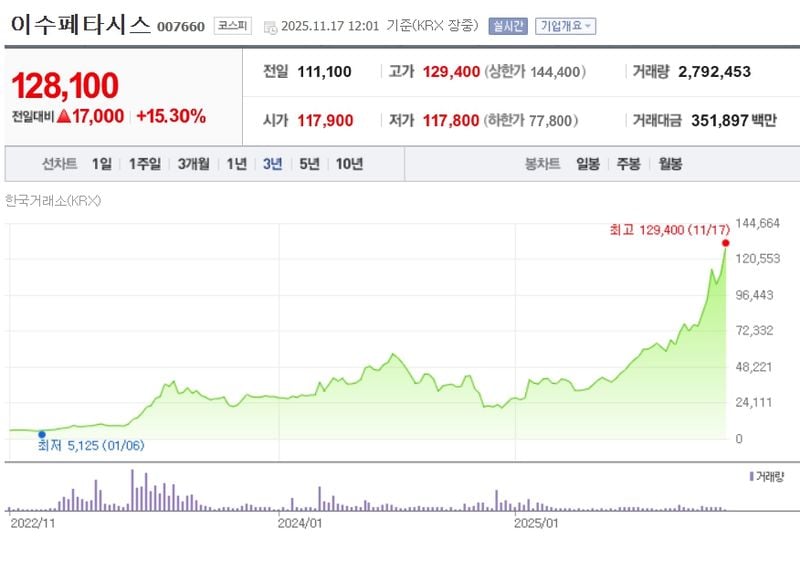Viewport: 800px width, 584px height.
Task: Switch to the 1년 chart range
Action: point(236,164)
